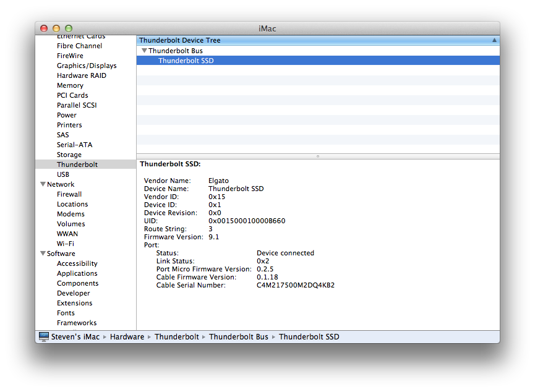
Task: Open Locations in sidebar
Action: [72, 204]
